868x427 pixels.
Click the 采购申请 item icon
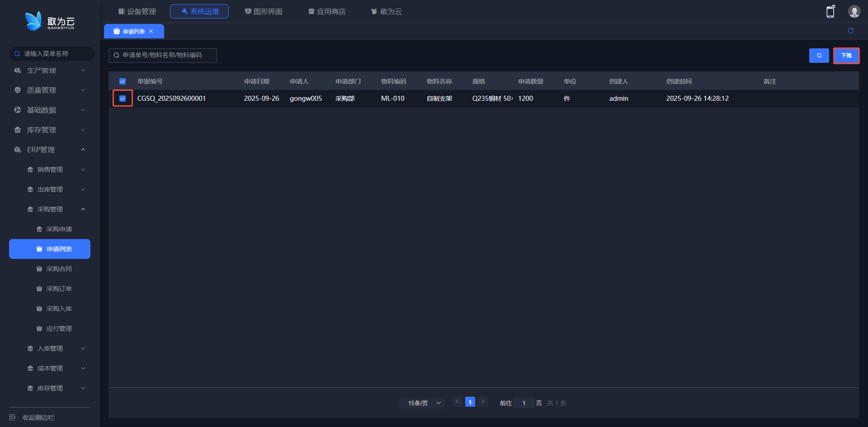point(39,229)
